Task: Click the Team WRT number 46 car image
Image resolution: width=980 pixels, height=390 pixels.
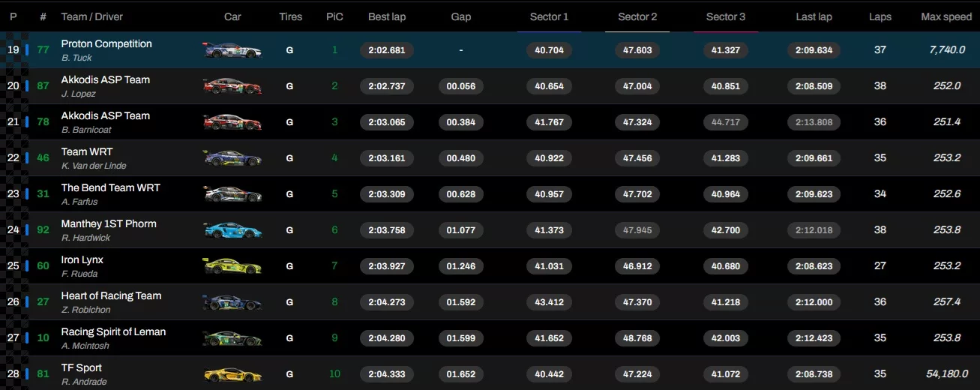Action: click(x=232, y=158)
